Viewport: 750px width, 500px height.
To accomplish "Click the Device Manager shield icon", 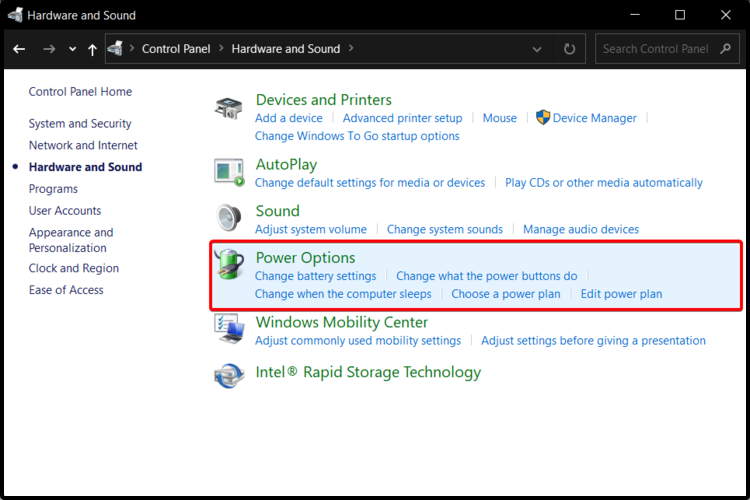I will 543,117.
